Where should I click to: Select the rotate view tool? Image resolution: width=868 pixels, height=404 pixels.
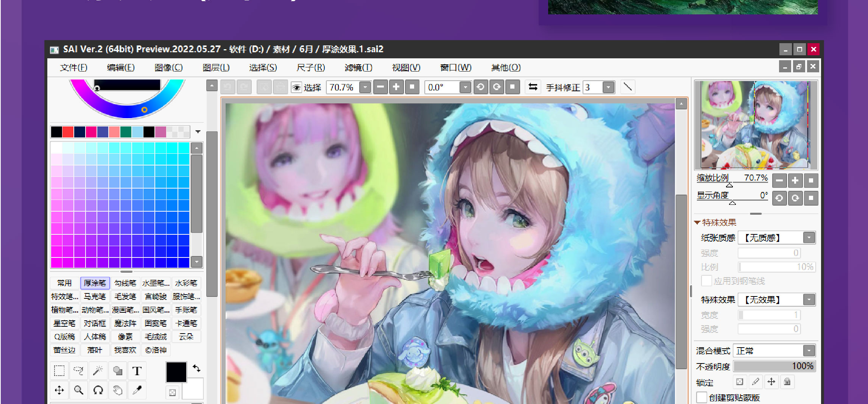(98, 390)
